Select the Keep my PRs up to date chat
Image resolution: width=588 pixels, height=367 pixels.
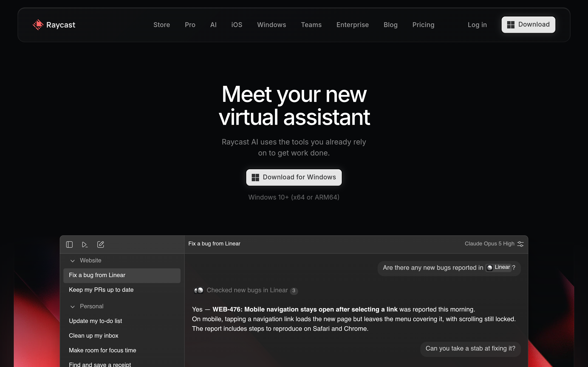coord(122,290)
